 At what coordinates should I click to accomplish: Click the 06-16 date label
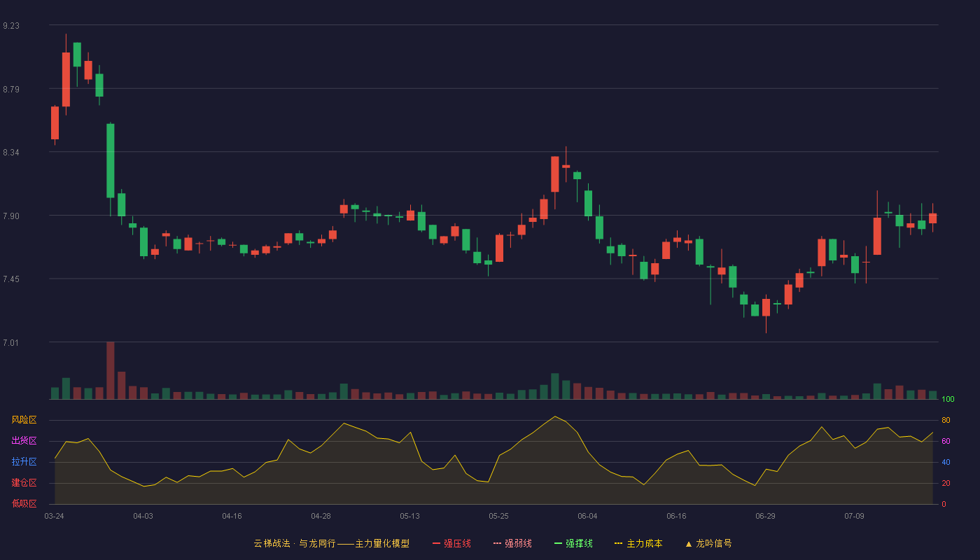[x=676, y=516]
